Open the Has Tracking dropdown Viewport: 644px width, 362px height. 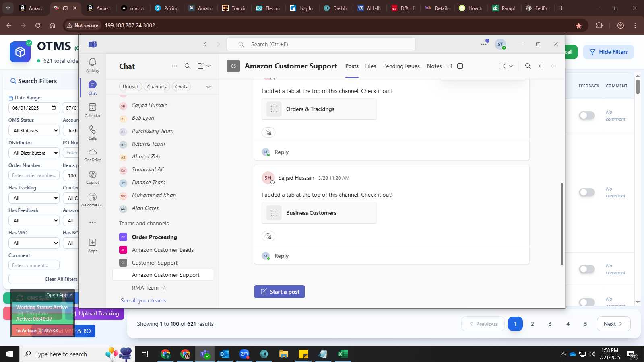pos(34,198)
